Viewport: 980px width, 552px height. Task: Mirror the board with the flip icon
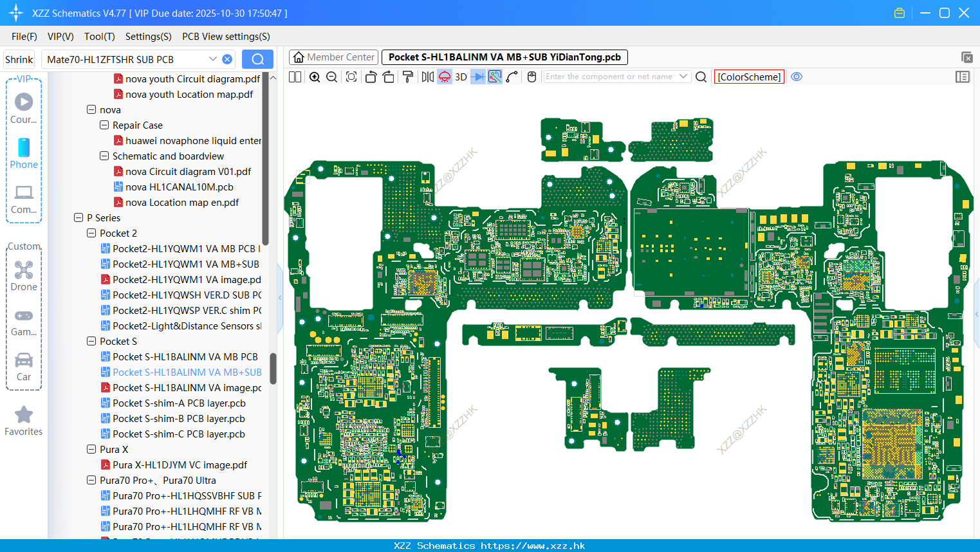point(428,77)
